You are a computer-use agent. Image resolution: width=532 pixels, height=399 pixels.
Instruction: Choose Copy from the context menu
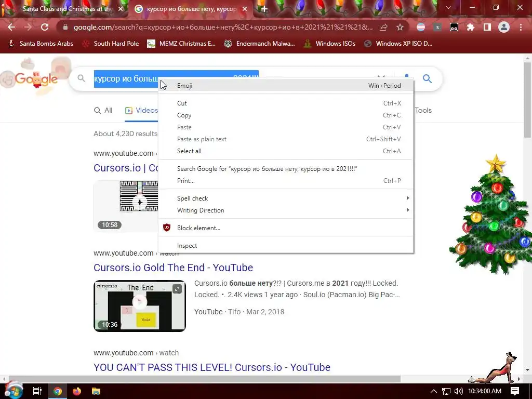[286, 115]
